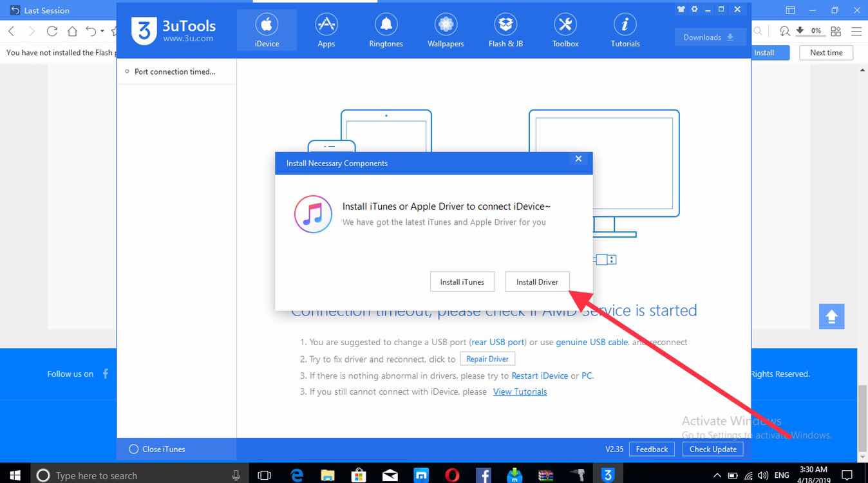Click the PC link
Screen dimensions: 868x483
[587, 375]
